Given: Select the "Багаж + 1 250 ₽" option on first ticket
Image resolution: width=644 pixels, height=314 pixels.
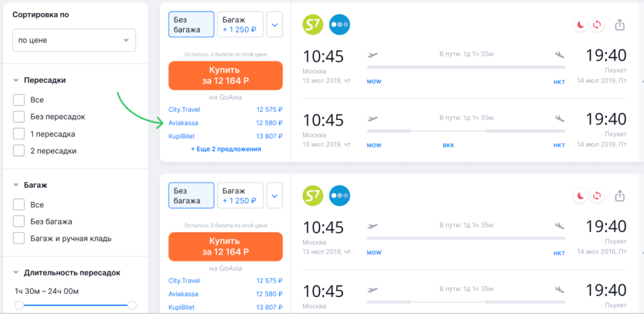Looking at the screenshot, I should 240,25.
